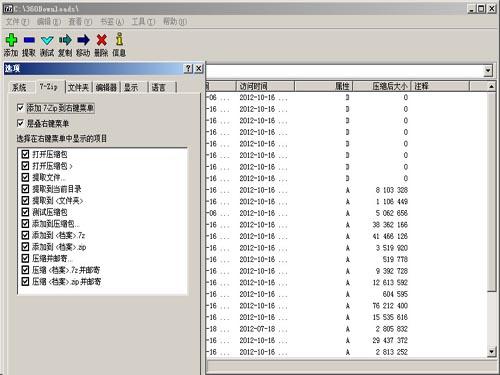Sort by the 注释 column header
The height and width of the screenshot is (375, 500).
440,86
